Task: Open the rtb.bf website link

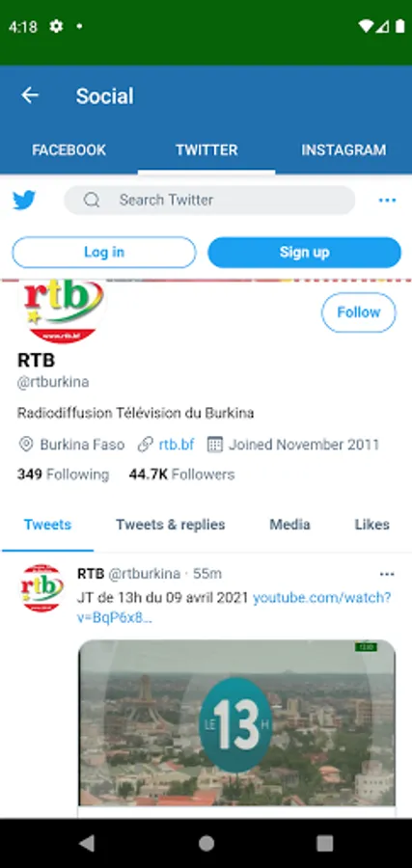Action: pos(177,445)
